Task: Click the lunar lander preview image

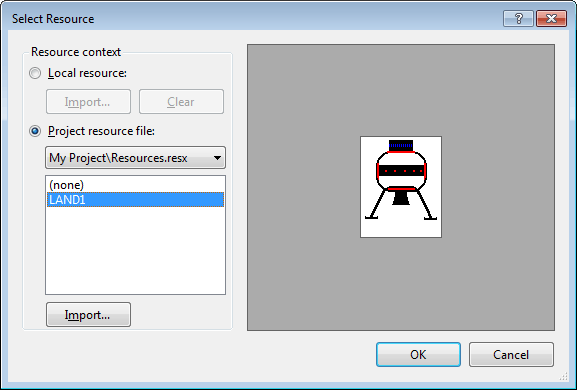Action: (x=401, y=187)
